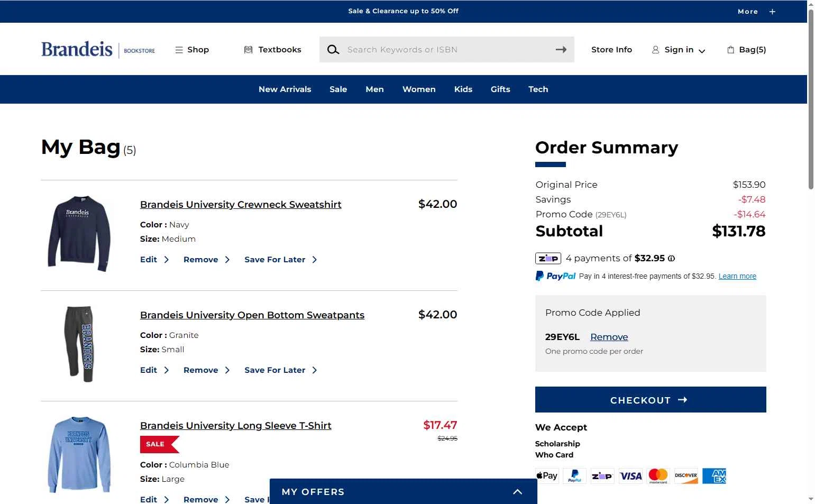Click the Savings -$7.48 value
This screenshot has height=504, width=815.
pyautogui.click(x=752, y=199)
